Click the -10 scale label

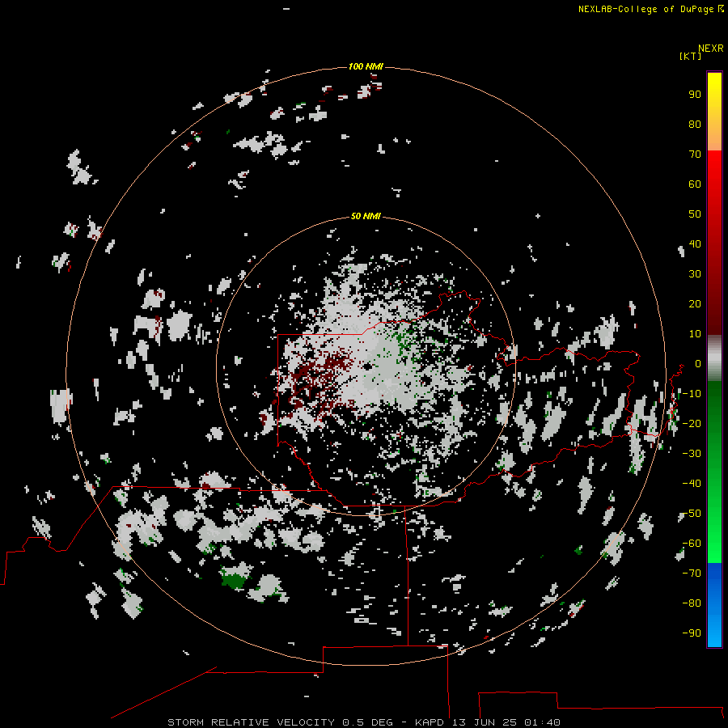[x=692, y=394]
